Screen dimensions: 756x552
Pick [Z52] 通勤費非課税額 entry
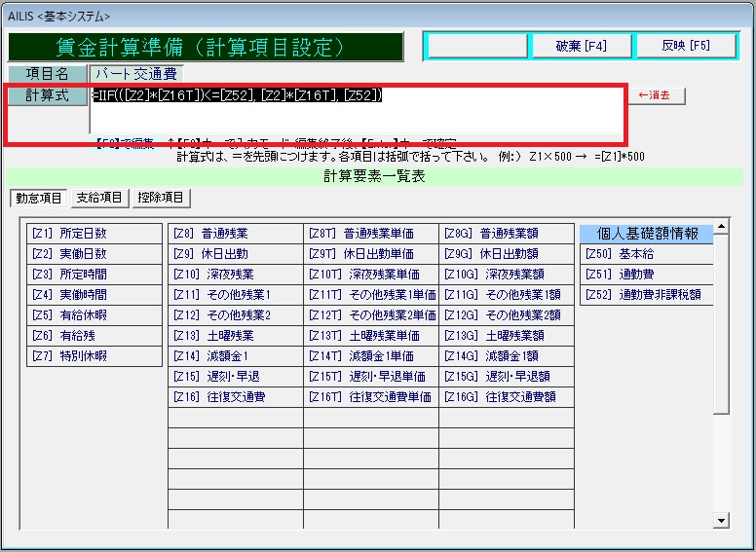tap(646, 295)
